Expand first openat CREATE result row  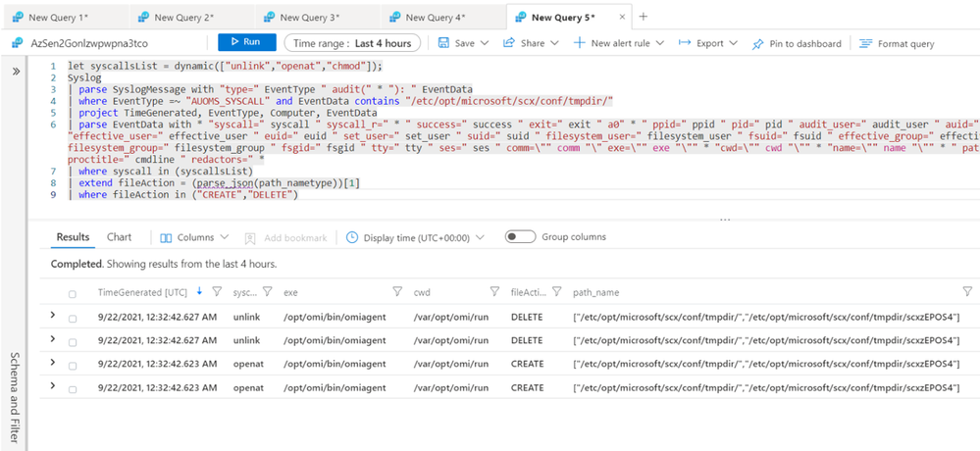tap(53, 363)
